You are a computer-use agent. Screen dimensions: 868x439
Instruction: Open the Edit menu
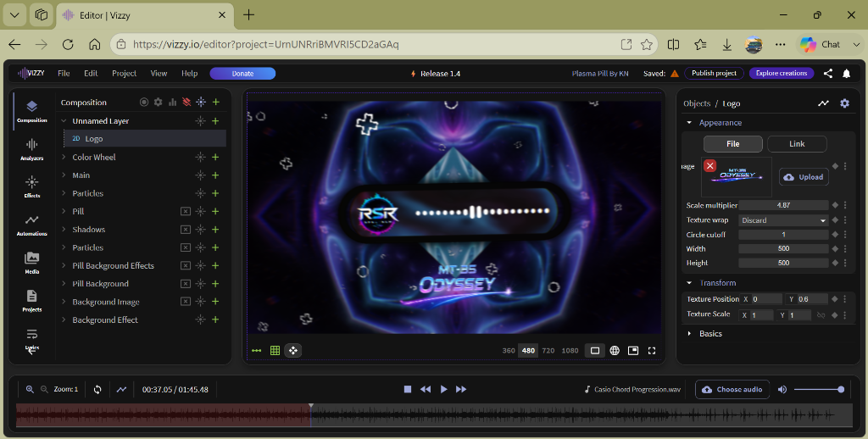tap(91, 73)
